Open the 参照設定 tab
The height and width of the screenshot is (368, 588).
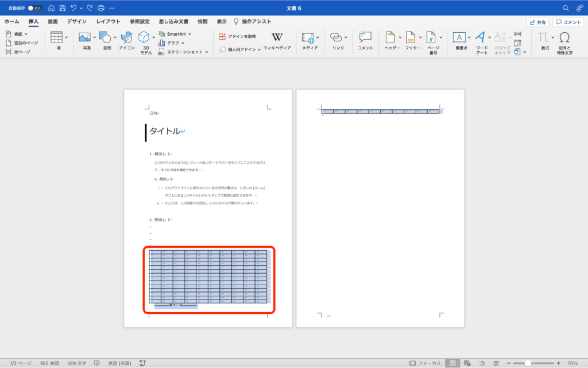tap(140, 21)
